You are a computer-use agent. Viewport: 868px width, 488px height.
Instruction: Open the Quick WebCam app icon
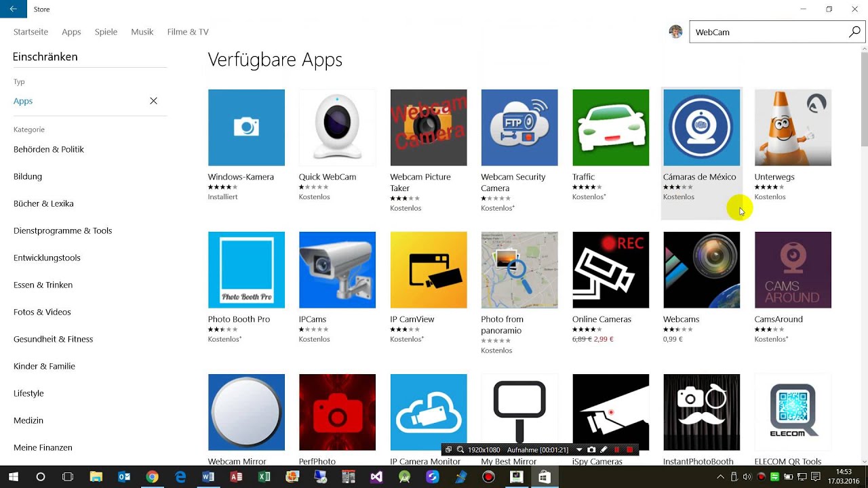click(x=337, y=127)
